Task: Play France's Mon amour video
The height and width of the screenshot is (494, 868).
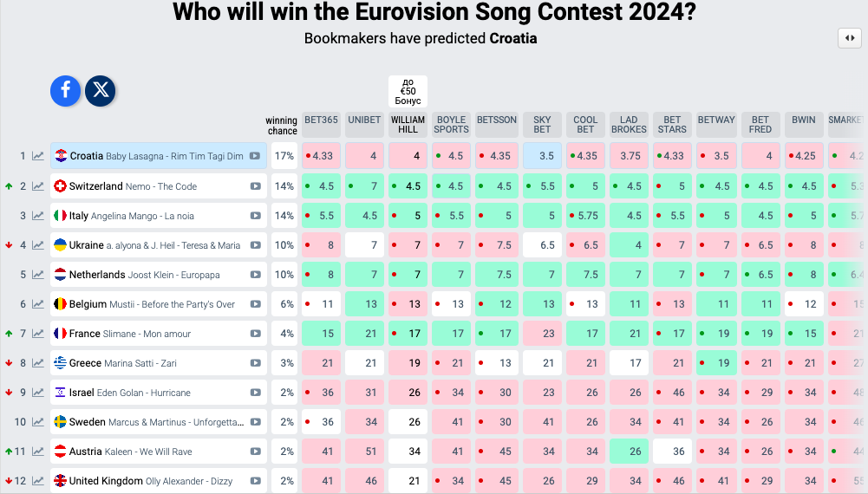Action: pyautogui.click(x=255, y=334)
